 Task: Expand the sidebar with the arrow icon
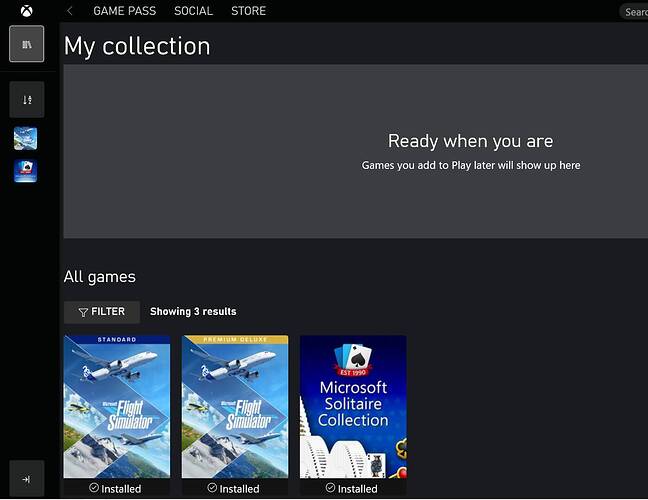coord(26,479)
